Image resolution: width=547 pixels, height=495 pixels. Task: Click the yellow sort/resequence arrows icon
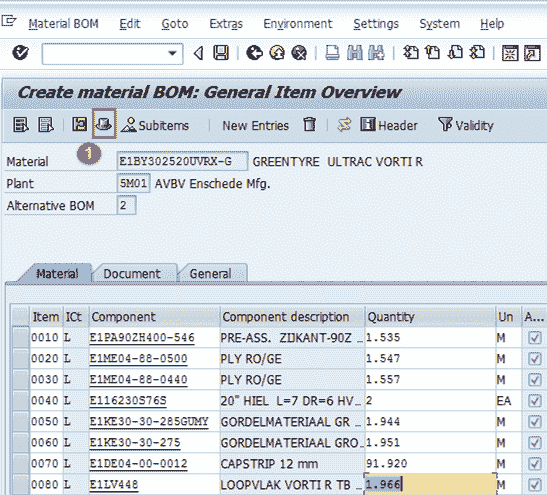(344, 125)
